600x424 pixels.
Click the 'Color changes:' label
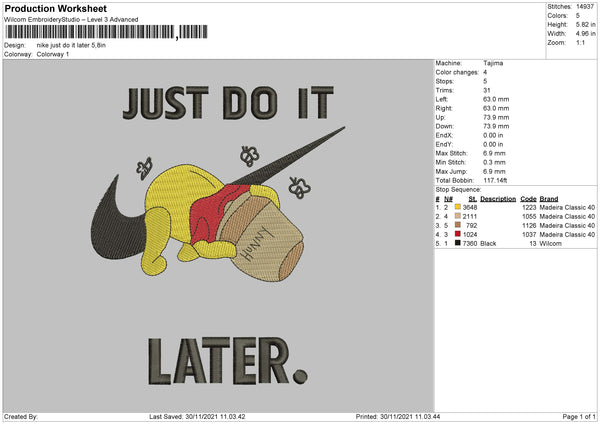point(457,72)
